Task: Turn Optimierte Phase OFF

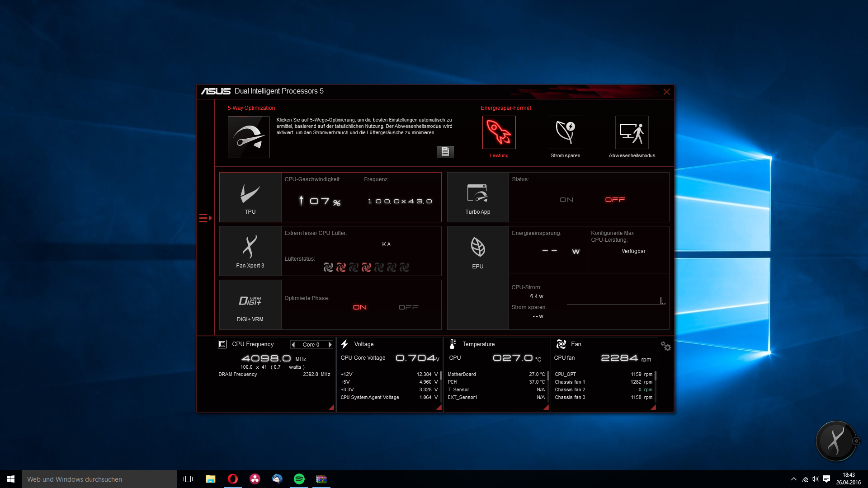Action: 408,307
